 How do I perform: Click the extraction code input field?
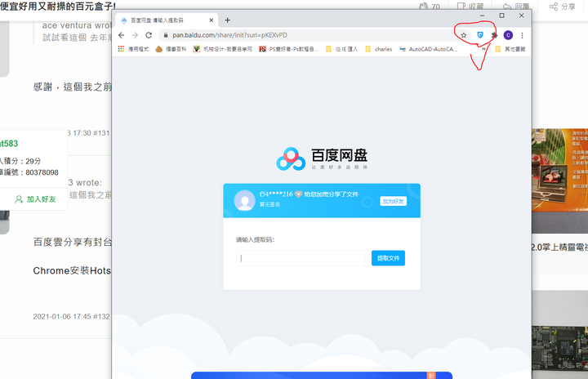tap(301, 258)
